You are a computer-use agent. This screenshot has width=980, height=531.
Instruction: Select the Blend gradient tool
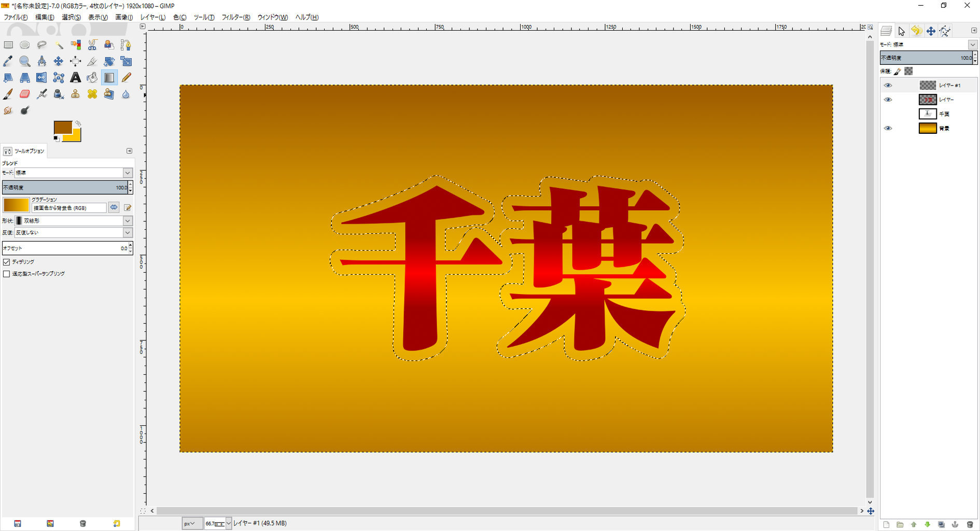coord(109,78)
